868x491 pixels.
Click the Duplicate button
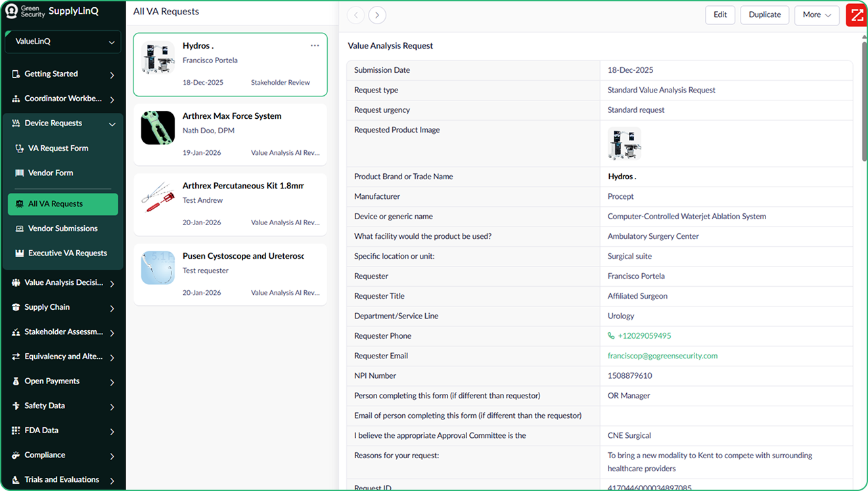tap(765, 15)
